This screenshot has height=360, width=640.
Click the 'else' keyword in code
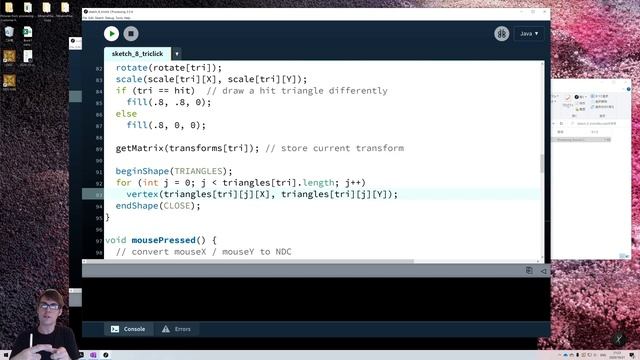[126, 114]
